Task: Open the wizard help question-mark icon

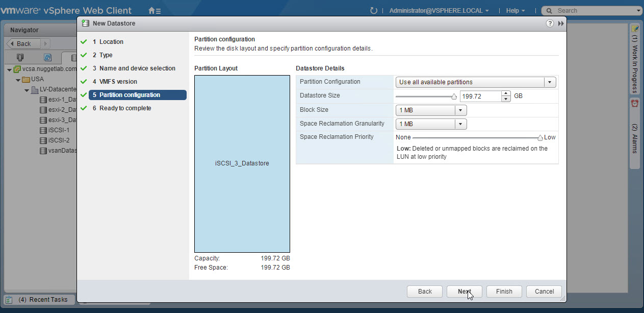Action: pyautogui.click(x=550, y=23)
